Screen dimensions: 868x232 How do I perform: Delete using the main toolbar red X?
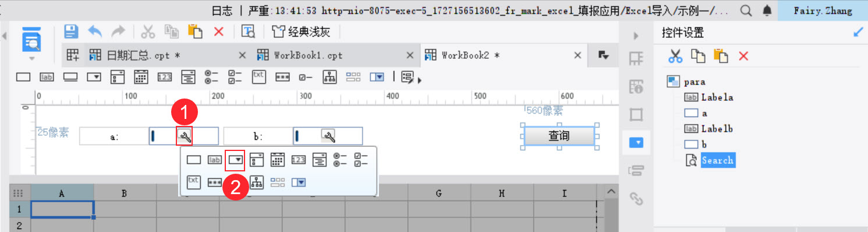coord(219,31)
